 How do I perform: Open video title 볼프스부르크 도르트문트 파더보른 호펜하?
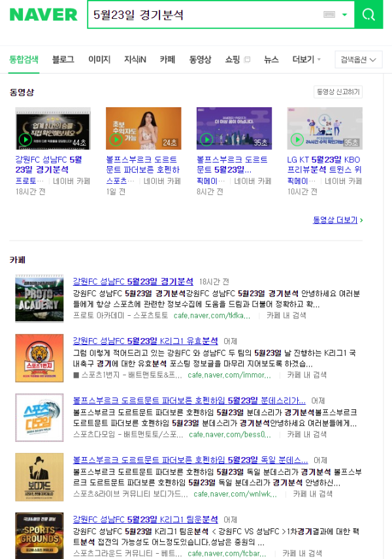pos(142,164)
